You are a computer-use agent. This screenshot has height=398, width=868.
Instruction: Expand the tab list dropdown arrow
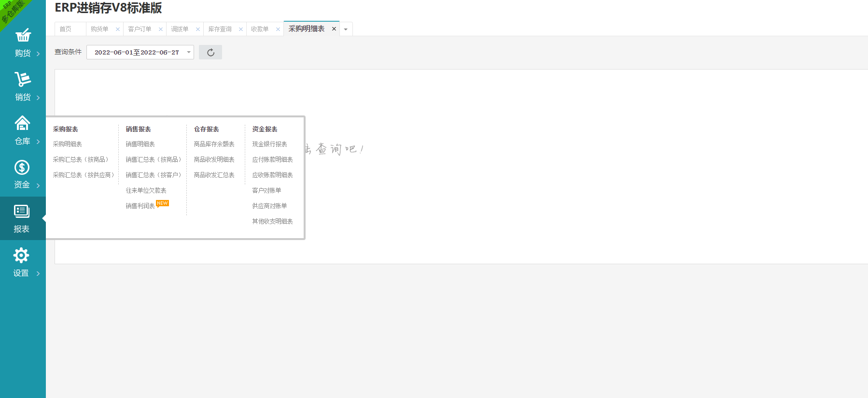346,29
